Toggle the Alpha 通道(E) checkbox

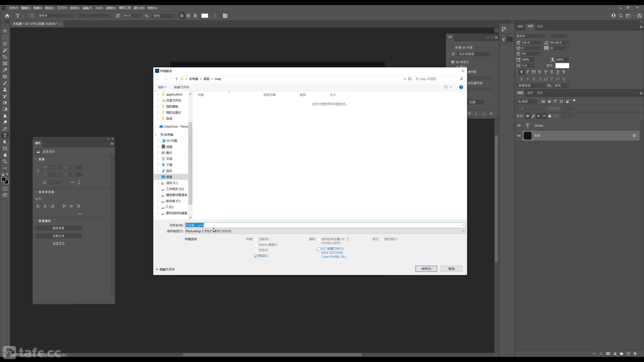pyautogui.click(x=256, y=245)
